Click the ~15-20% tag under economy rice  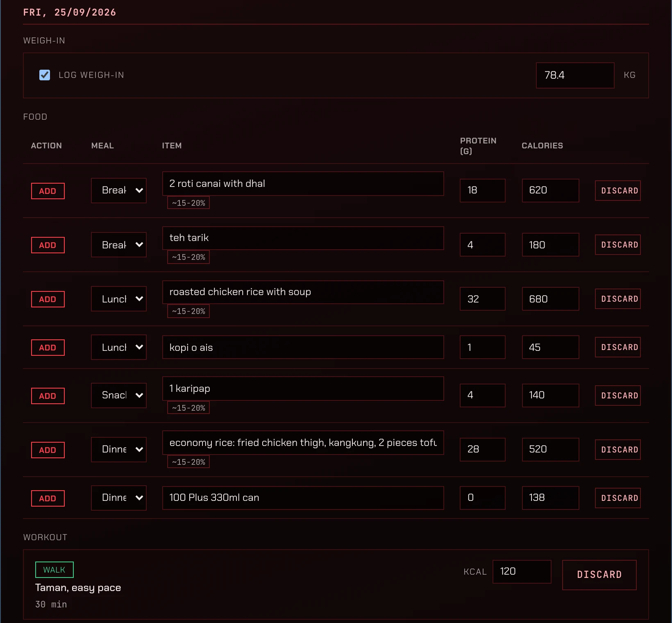coord(188,462)
